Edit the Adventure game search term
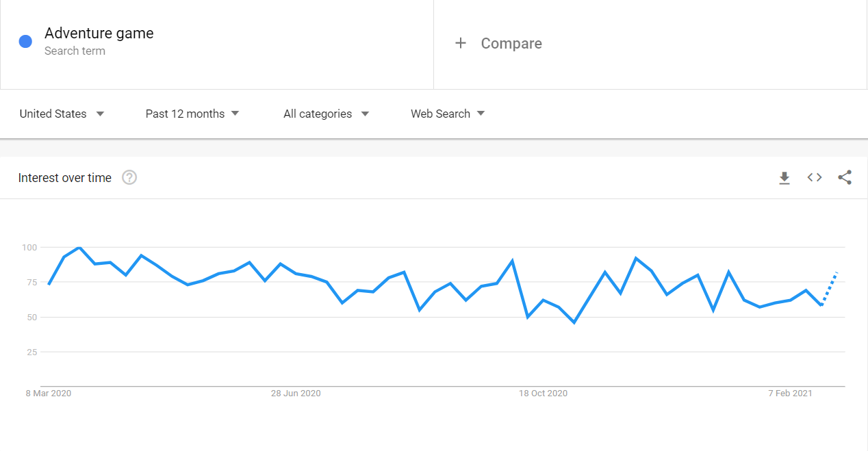The image size is (868, 451). pos(99,33)
